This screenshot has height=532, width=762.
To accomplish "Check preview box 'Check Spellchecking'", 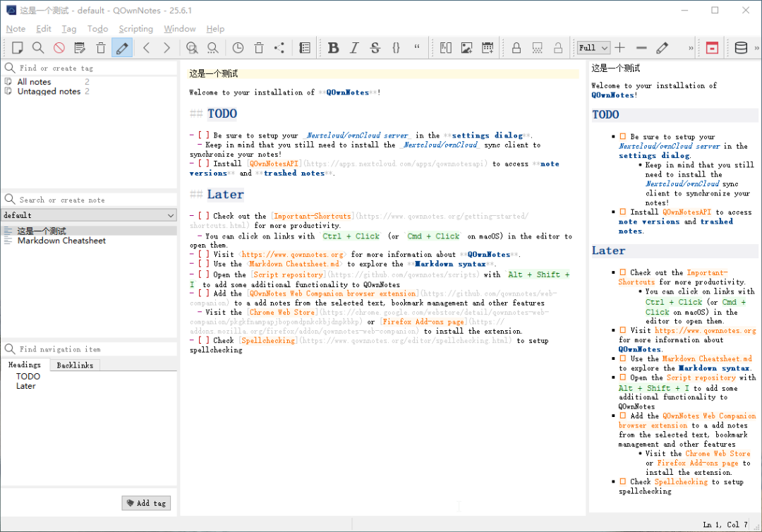I will click(622, 481).
